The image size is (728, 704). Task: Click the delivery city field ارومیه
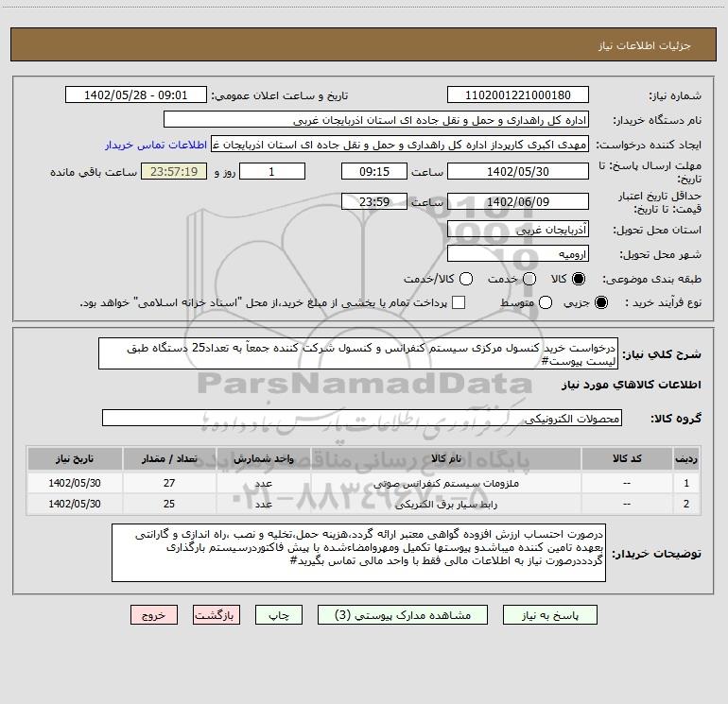[x=518, y=254]
